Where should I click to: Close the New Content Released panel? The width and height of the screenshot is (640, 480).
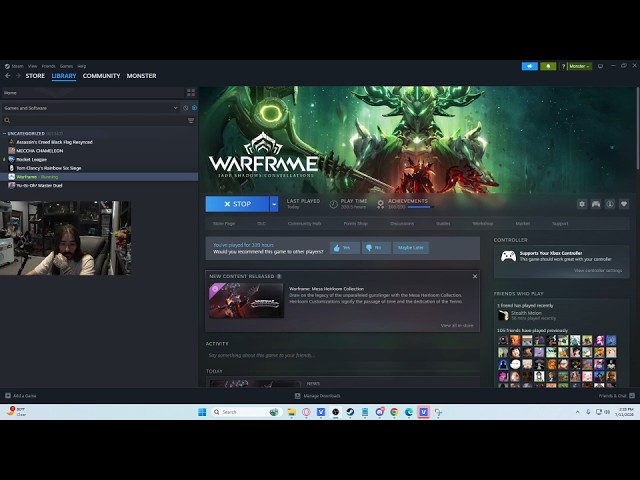475,276
